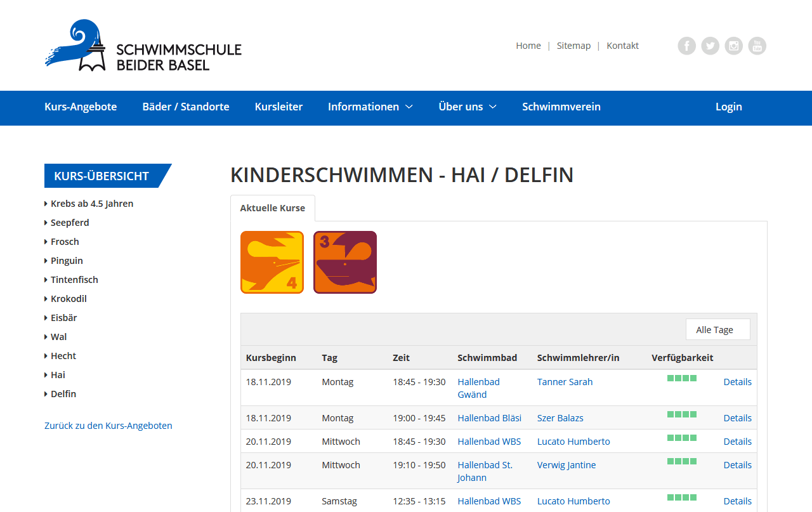Open Details for Hallenbad Bläsi course
812x512 pixels.
point(737,418)
